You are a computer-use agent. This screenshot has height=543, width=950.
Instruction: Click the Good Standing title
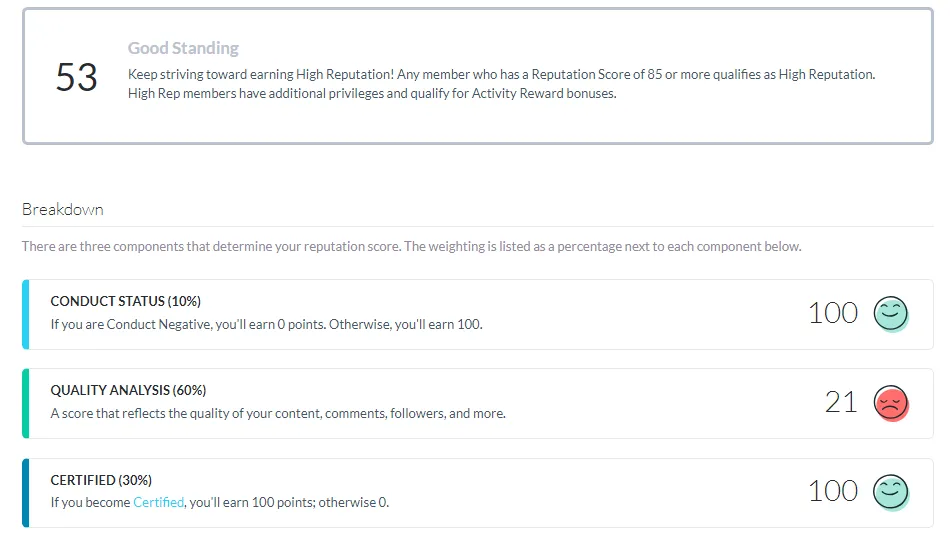pyautogui.click(x=183, y=48)
